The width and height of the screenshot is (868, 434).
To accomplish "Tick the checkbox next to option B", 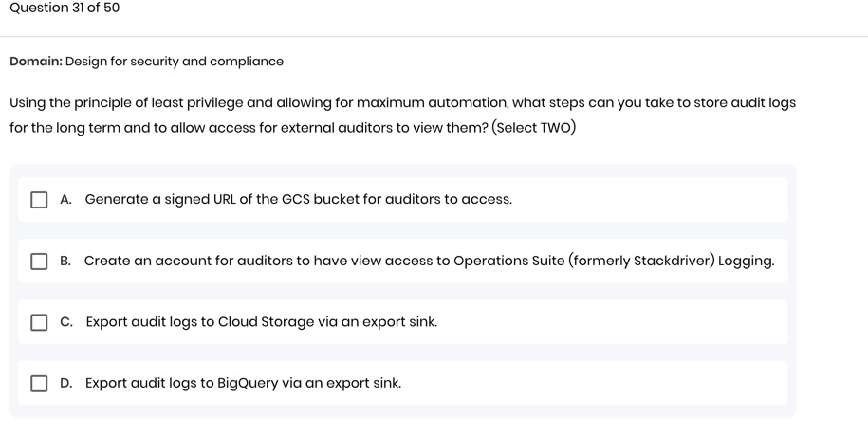I will (39, 261).
